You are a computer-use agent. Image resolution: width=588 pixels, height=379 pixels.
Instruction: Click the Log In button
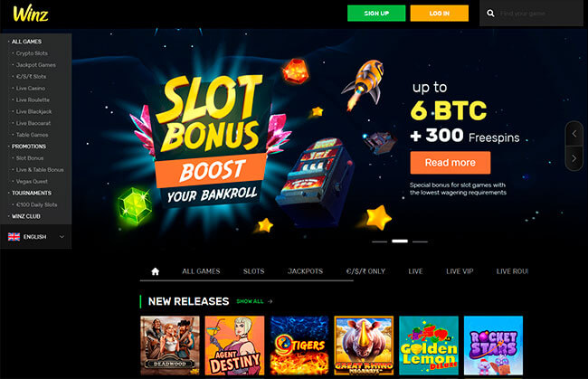point(439,14)
